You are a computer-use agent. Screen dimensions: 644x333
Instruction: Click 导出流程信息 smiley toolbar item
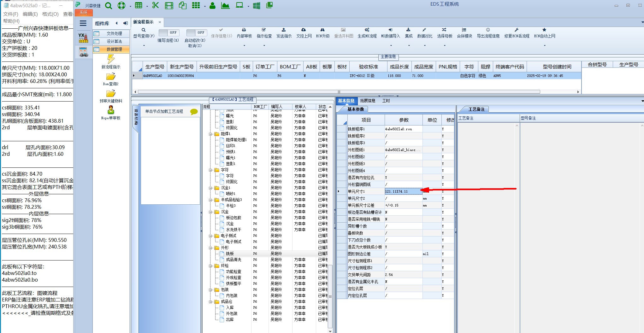click(488, 33)
